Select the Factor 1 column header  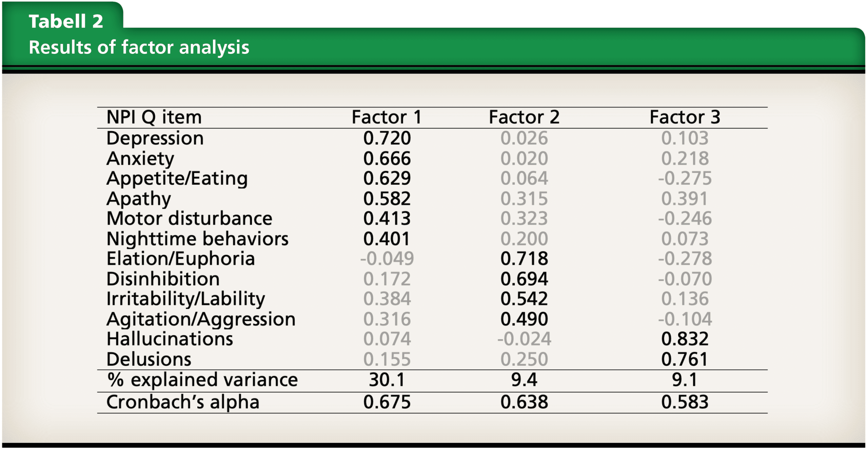point(387,117)
